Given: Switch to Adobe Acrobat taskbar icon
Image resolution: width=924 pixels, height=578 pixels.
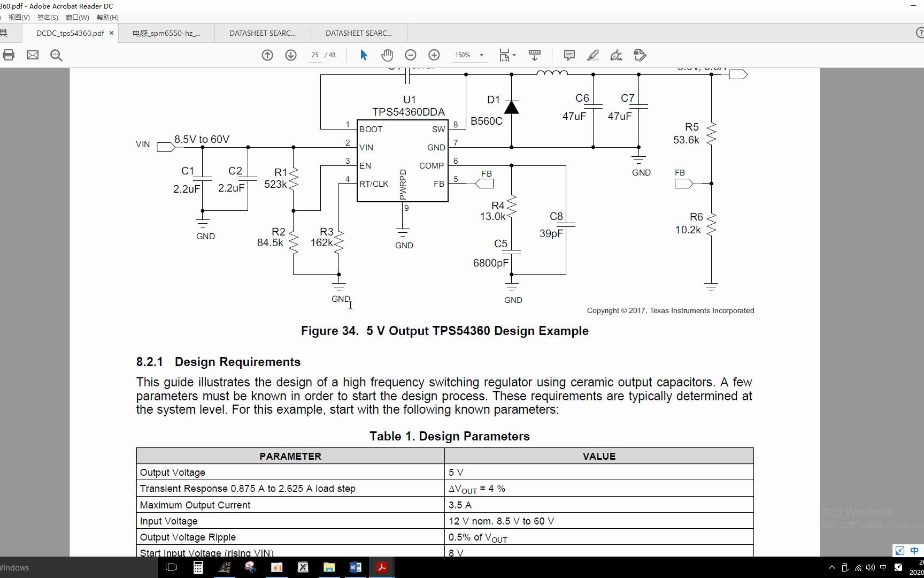Looking at the screenshot, I should coord(382,567).
